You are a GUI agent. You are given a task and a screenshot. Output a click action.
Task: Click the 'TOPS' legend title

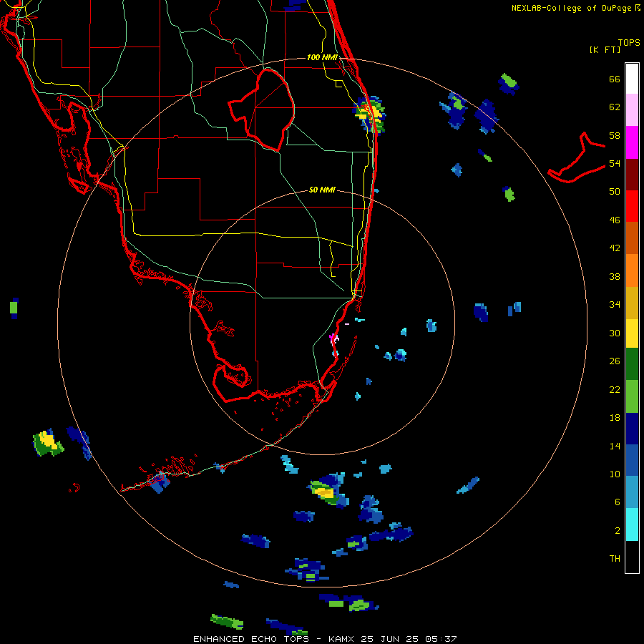(629, 42)
